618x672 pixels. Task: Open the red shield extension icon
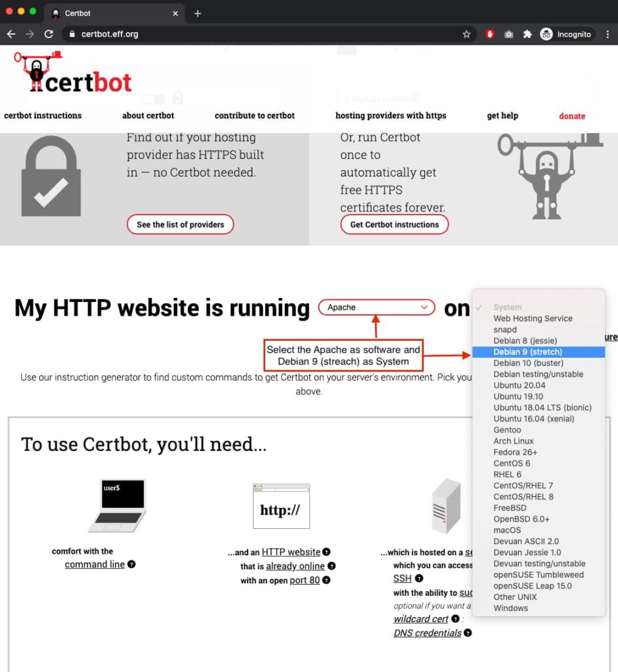[x=490, y=34]
